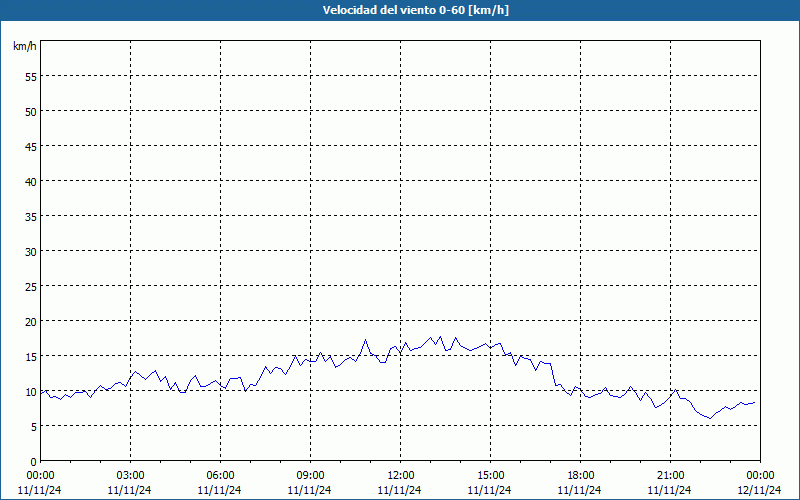Screen dimensions: 800x500
Task: Click the 20 km/h axis label
Action: point(31,321)
